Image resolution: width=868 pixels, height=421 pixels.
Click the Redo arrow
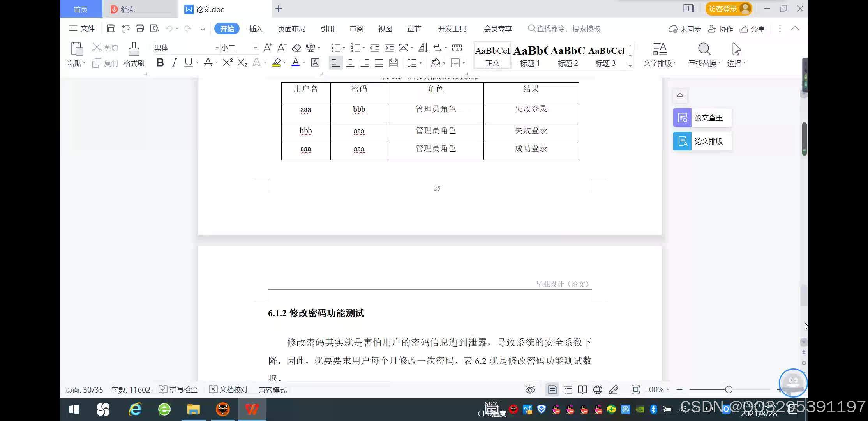(x=188, y=28)
